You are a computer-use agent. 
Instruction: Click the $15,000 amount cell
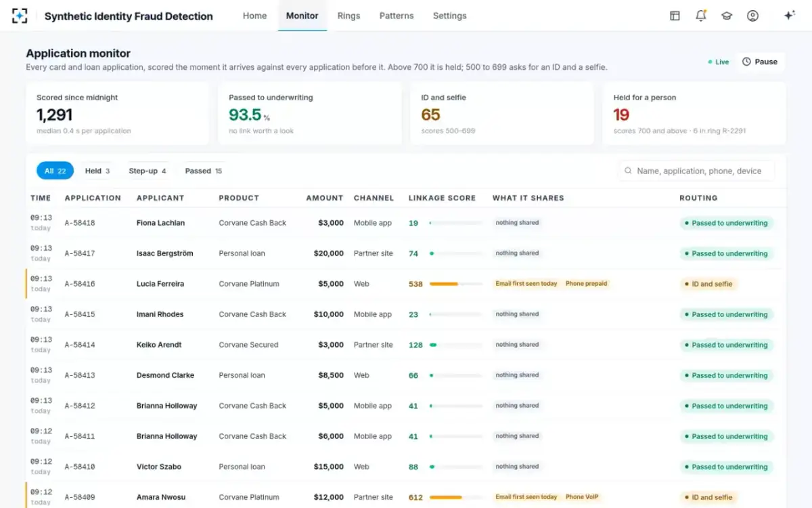tap(328, 467)
